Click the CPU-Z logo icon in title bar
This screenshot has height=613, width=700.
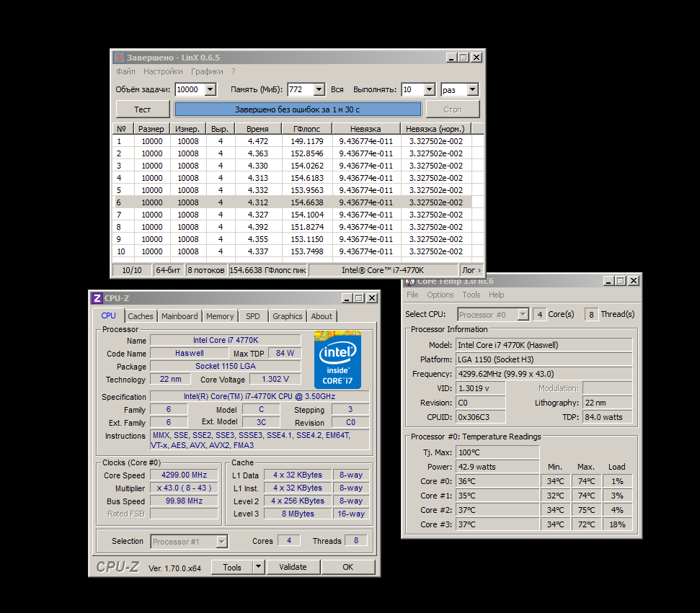tap(97, 298)
